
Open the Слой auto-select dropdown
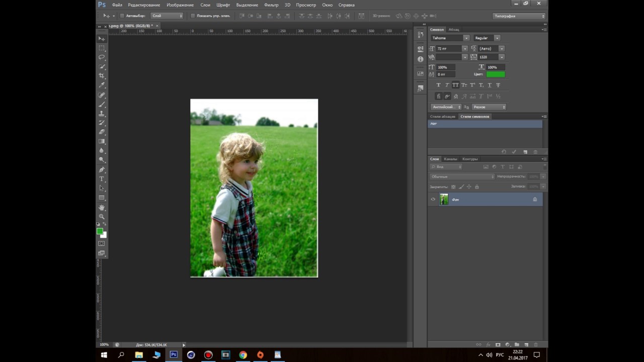tap(167, 16)
